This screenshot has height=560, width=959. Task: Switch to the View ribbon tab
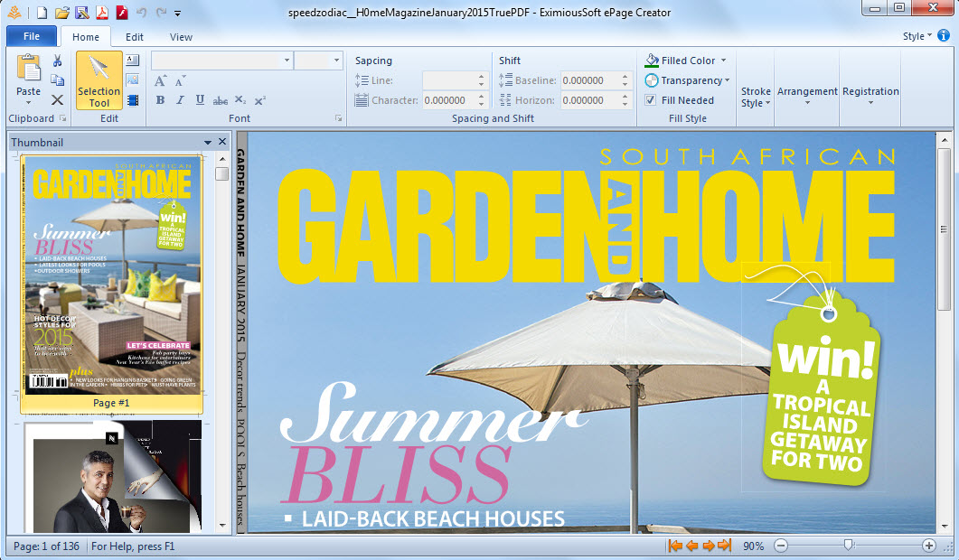(x=181, y=37)
